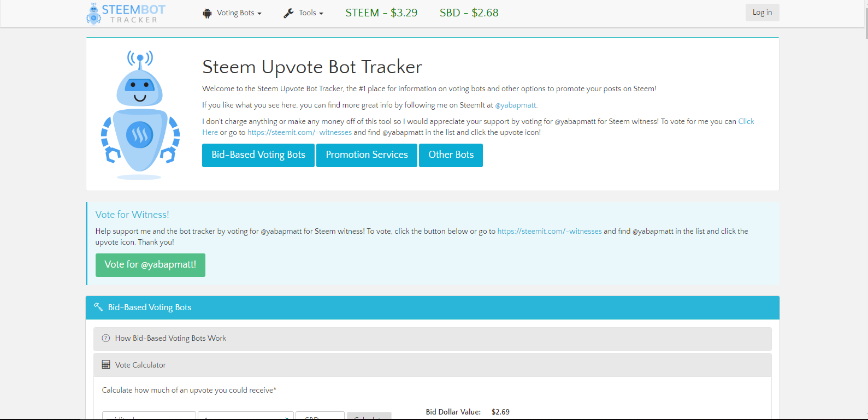Vote for @yabapmatt using the green button
This screenshot has height=420, width=868.
(150, 265)
